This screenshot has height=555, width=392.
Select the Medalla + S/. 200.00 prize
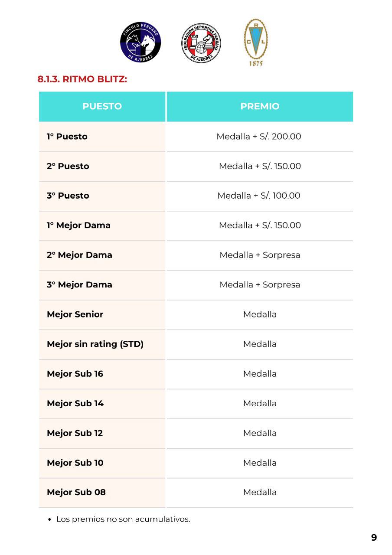pyautogui.click(x=259, y=137)
